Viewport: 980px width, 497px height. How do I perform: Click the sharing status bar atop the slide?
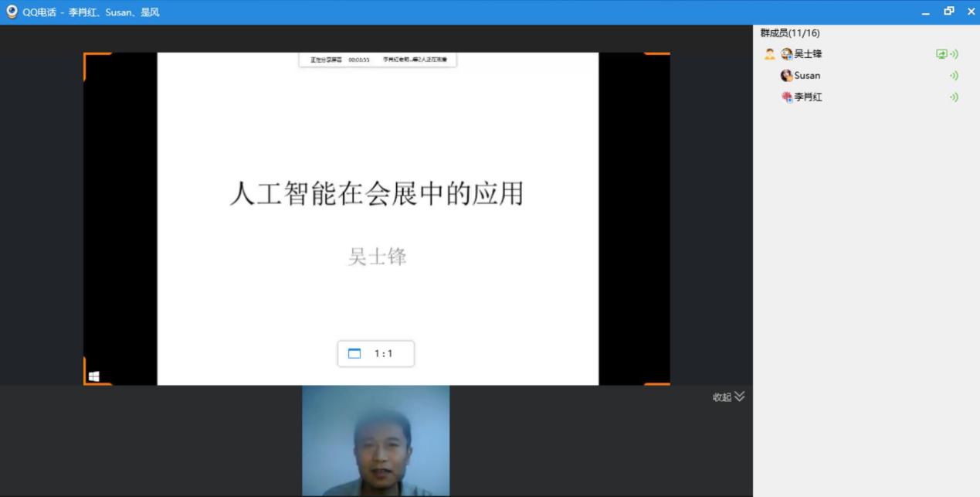point(378,60)
